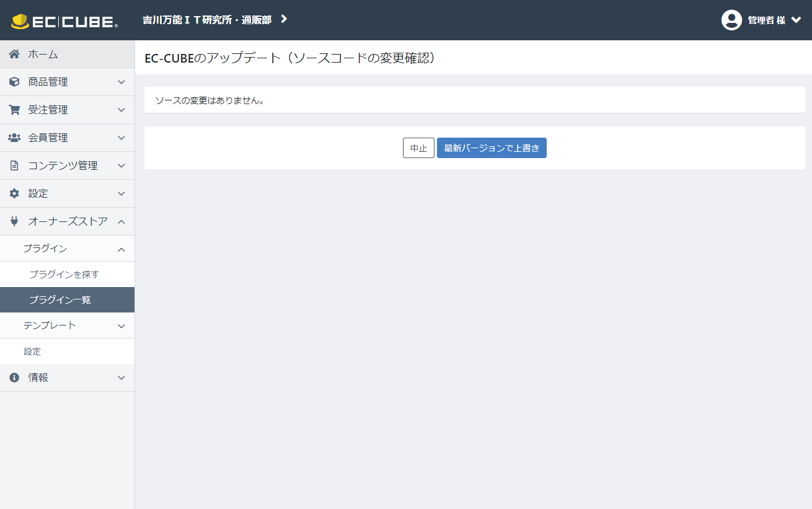
Task: Click 最新バージョンで上書き button
Action: click(x=492, y=148)
